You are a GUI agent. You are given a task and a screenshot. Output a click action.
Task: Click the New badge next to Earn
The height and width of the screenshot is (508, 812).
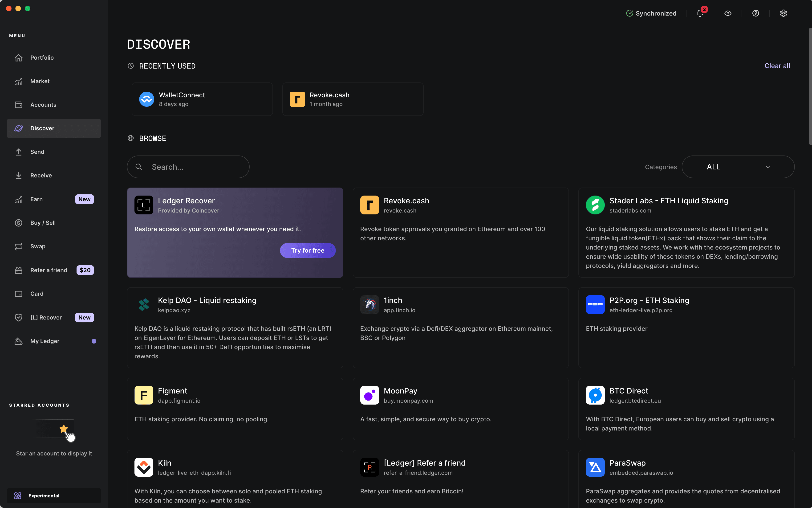(x=84, y=199)
